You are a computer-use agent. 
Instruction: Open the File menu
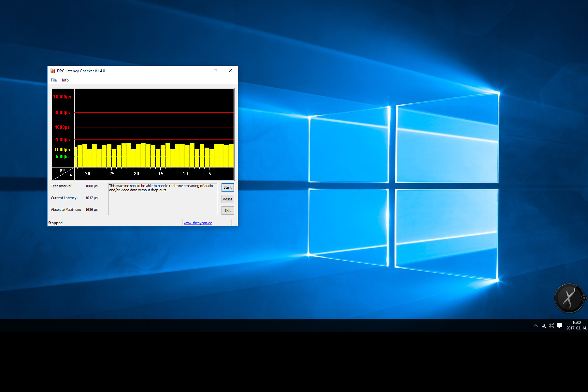tap(54, 80)
